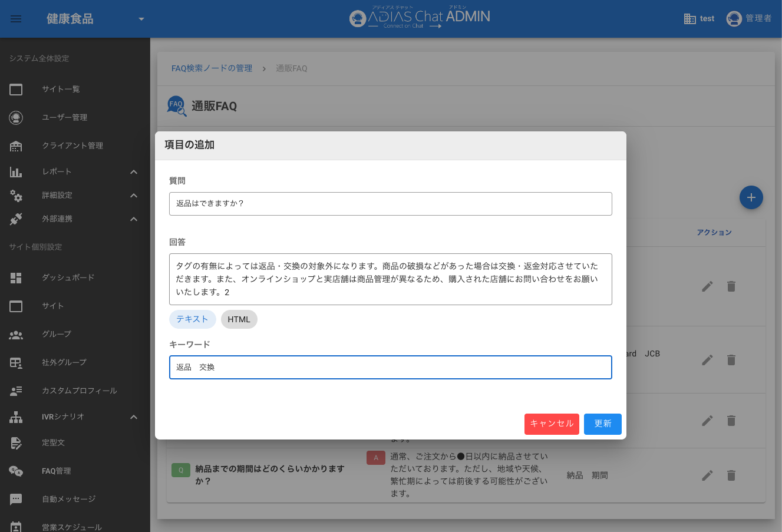
Task: Click the blue plus add button
Action: tap(751, 198)
